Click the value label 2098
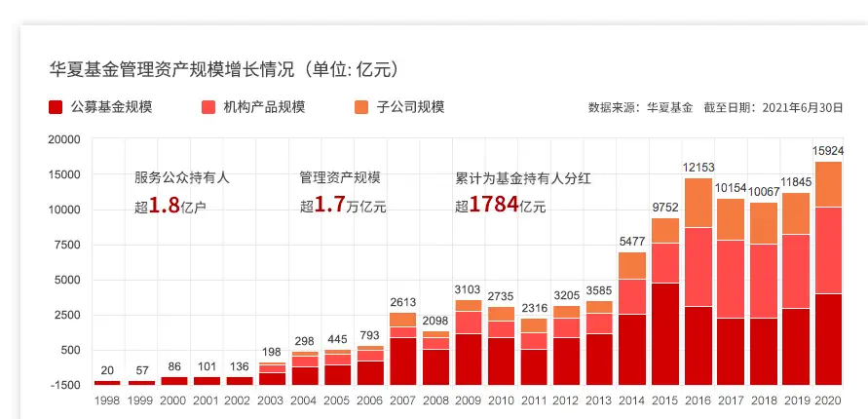The image size is (868, 419). (x=435, y=321)
